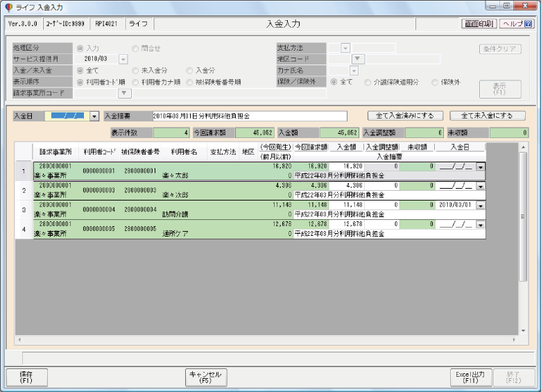The height and width of the screenshot is (392, 541).
Task: Click grid vertical scrollbar down arrow
Action: coord(523,331)
